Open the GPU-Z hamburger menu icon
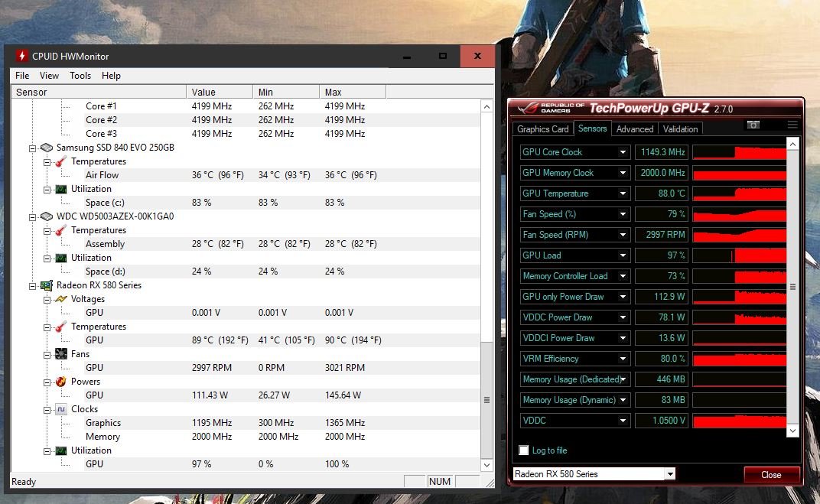820x504 pixels. [x=792, y=125]
